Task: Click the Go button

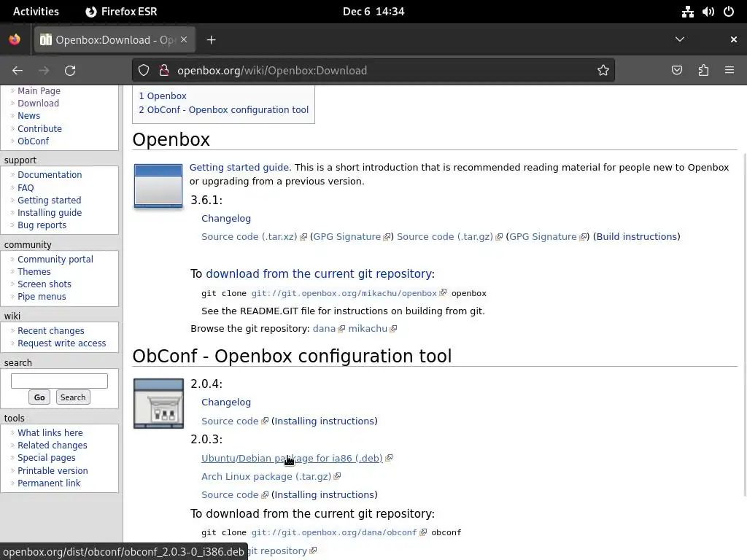Action: click(39, 397)
